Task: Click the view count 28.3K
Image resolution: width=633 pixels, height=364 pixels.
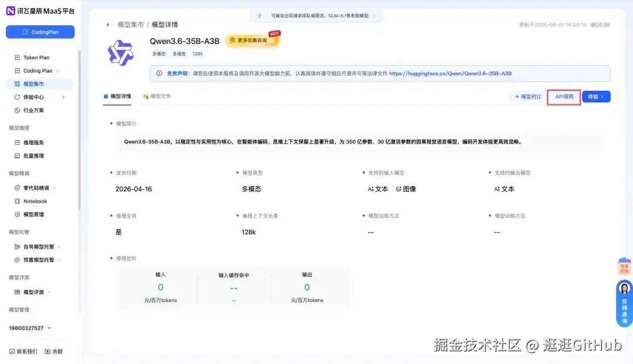Action: [600, 25]
